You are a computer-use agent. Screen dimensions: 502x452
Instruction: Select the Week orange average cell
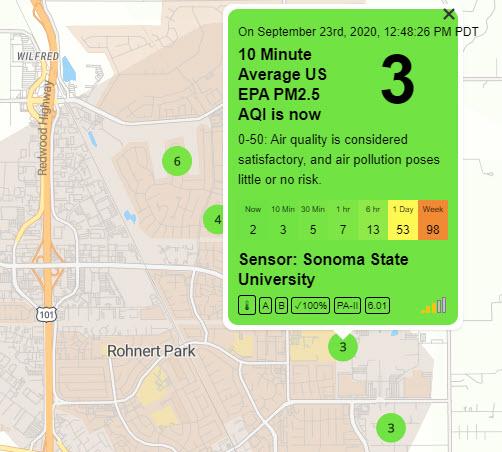[x=433, y=220]
